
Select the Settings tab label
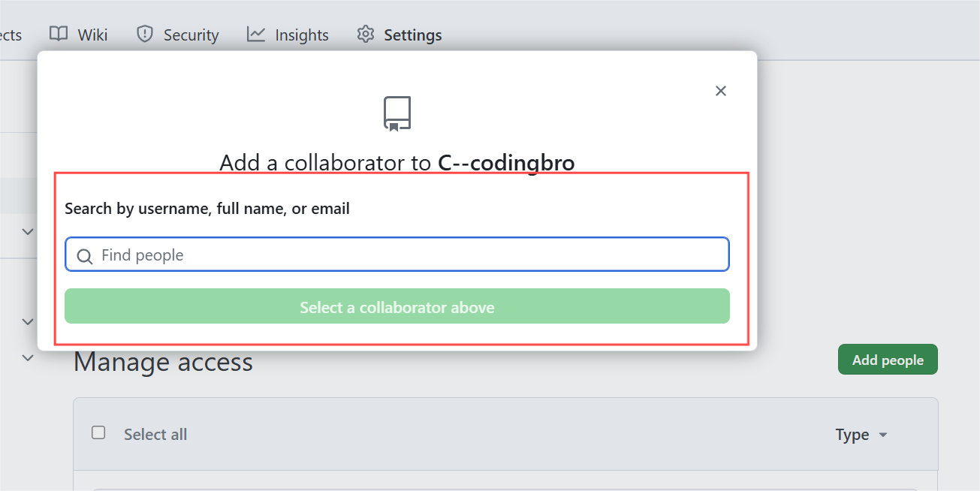pos(413,35)
